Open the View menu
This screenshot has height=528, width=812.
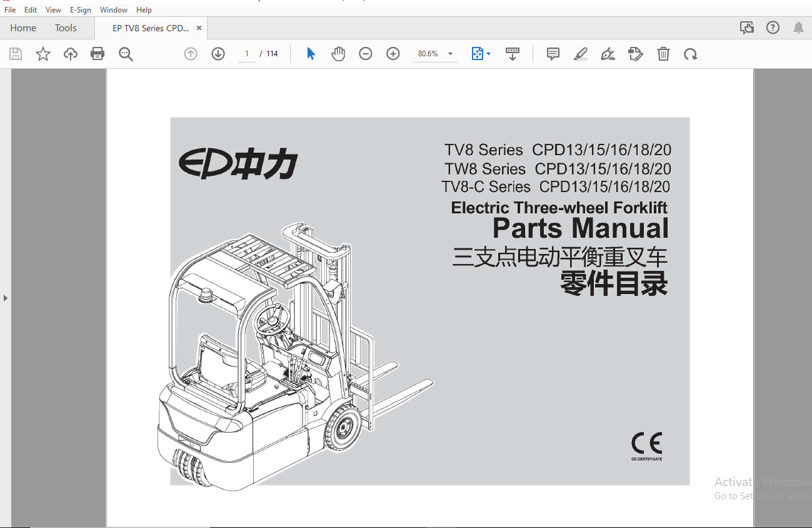tap(54, 10)
